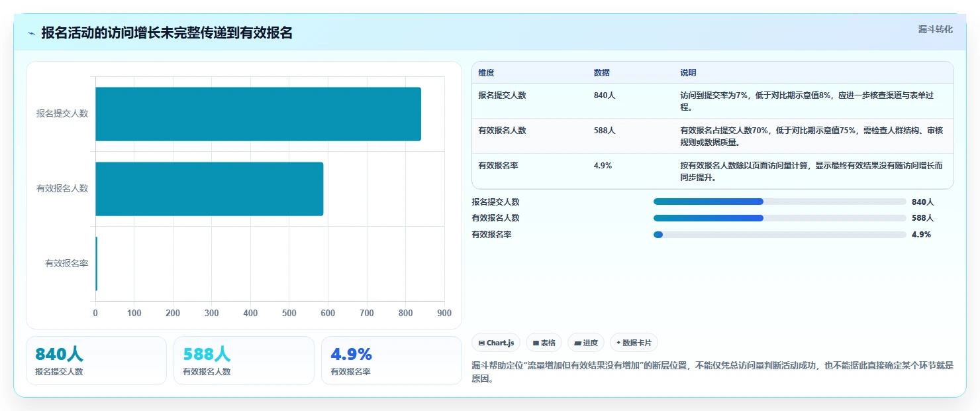Screen dimensions: 980x411
Task: Click the 有效报名人数 chart axis label
Action: click(x=62, y=189)
